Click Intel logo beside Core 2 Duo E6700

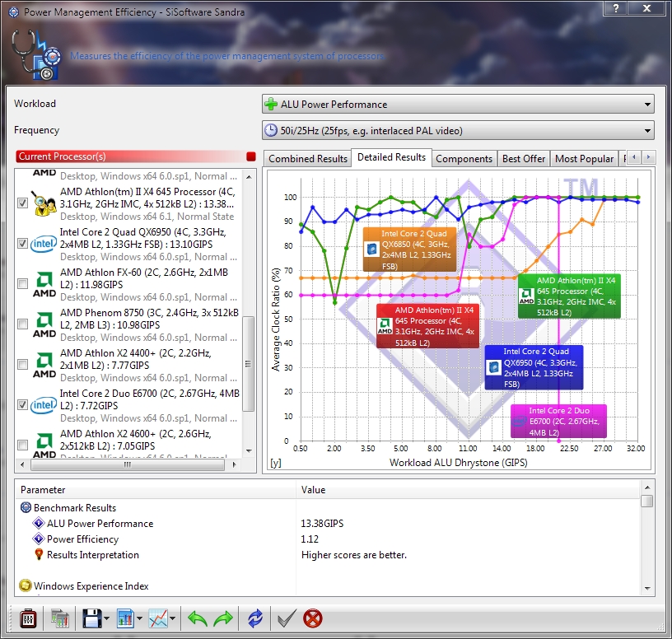coord(44,405)
